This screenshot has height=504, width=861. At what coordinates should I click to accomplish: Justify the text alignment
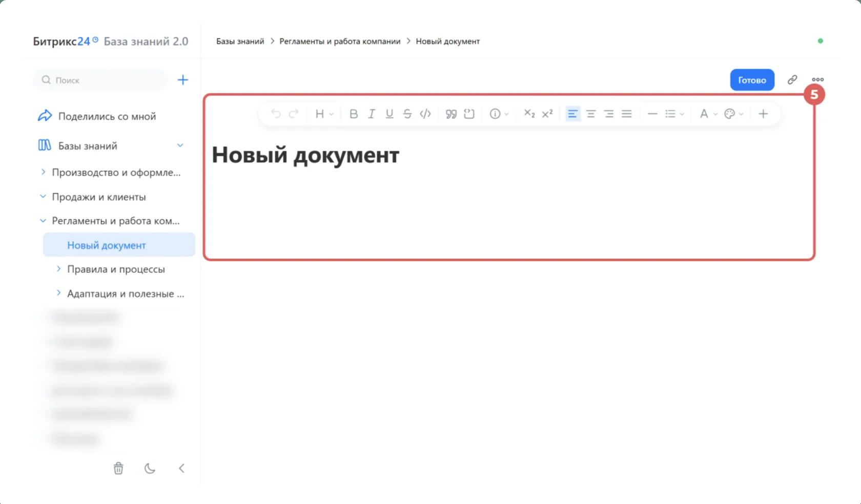(x=627, y=114)
